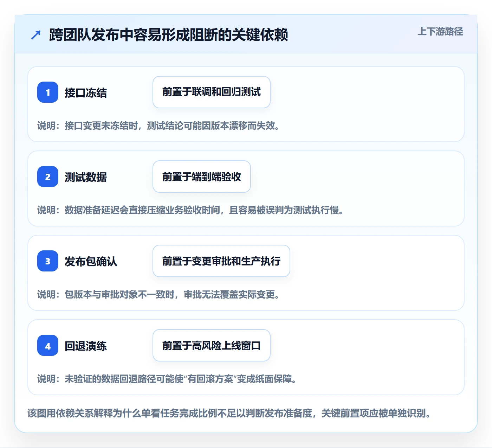This screenshot has height=448, width=492.
Task: Click the number 2 badge
Action: (48, 177)
